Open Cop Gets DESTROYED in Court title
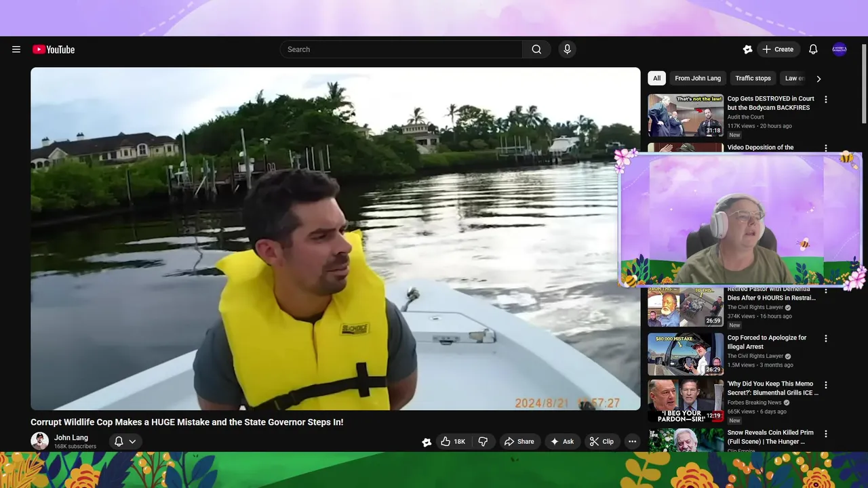 pos(771,103)
